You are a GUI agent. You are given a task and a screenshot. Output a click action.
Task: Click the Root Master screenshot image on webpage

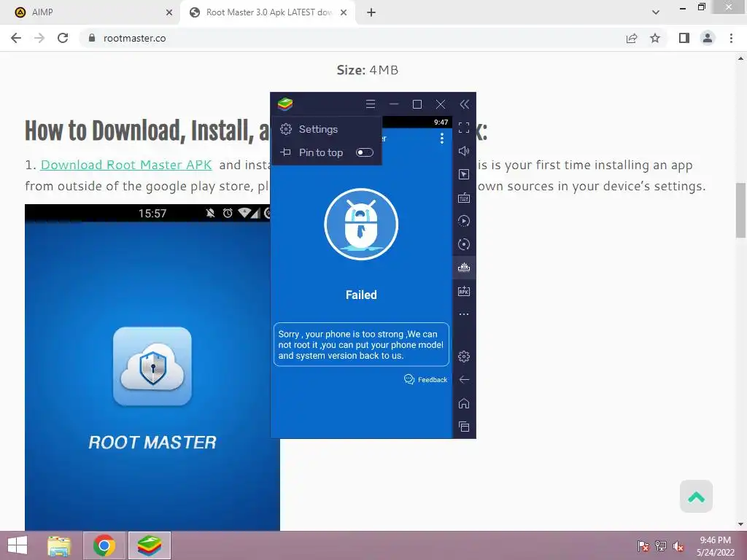[x=152, y=367]
